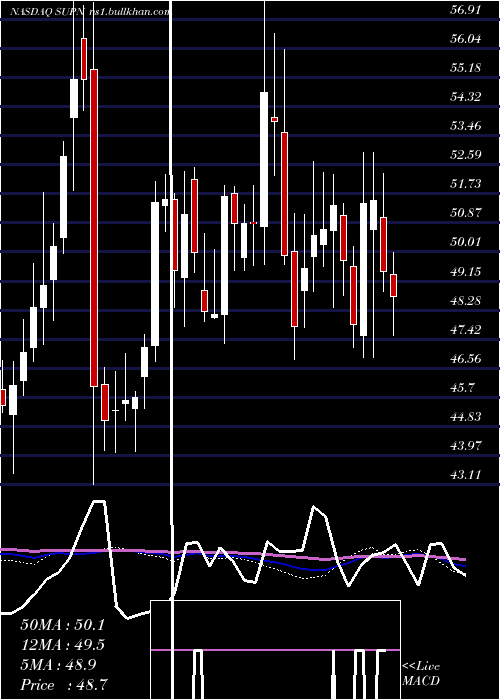Click the 45.7 price axis label

pos(462,388)
